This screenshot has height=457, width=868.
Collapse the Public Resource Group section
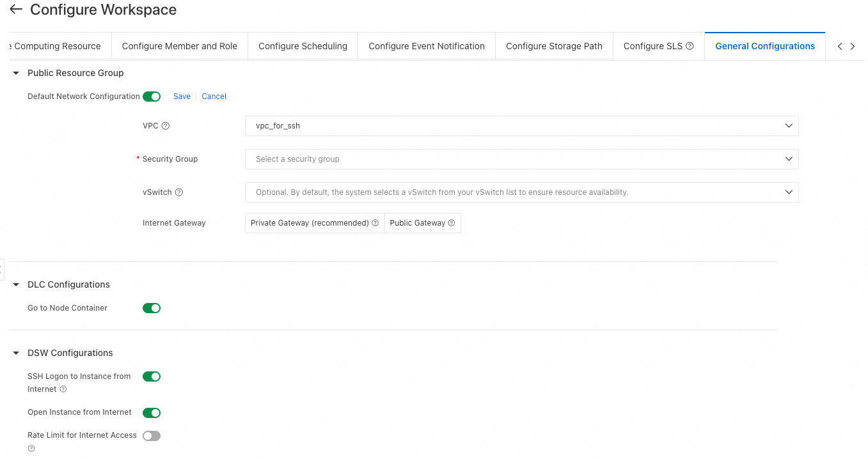(17, 74)
